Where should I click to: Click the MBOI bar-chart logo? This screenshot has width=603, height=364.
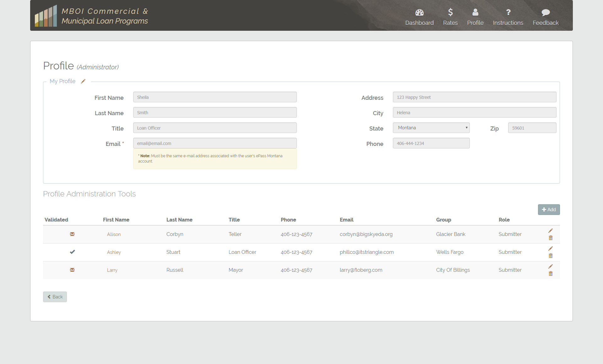pos(46,16)
